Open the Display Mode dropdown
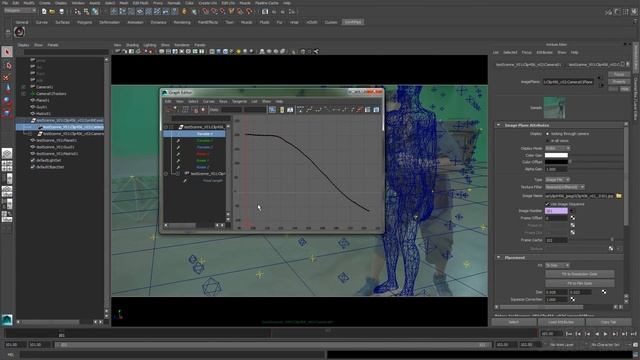 [x=557, y=148]
